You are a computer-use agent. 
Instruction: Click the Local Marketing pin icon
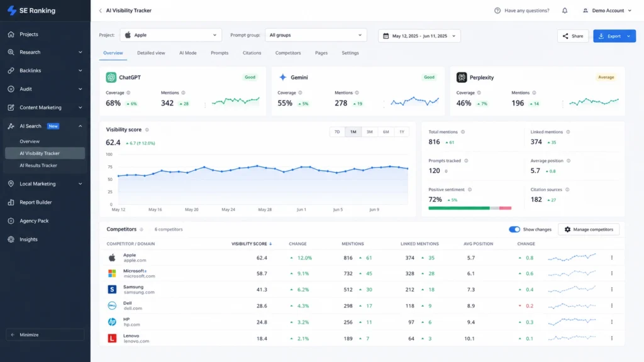(x=11, y=184)
